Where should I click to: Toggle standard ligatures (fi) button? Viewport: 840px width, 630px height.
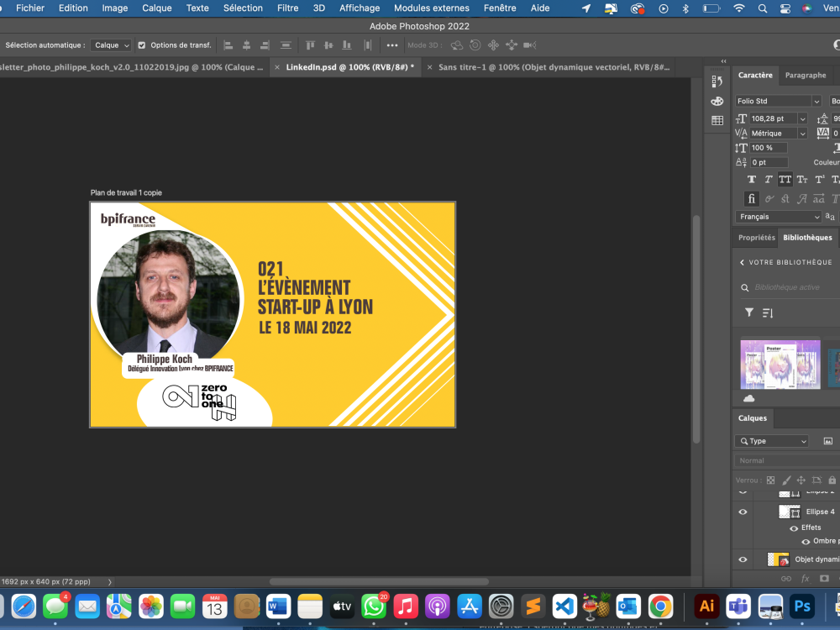[x=752, y=199]
